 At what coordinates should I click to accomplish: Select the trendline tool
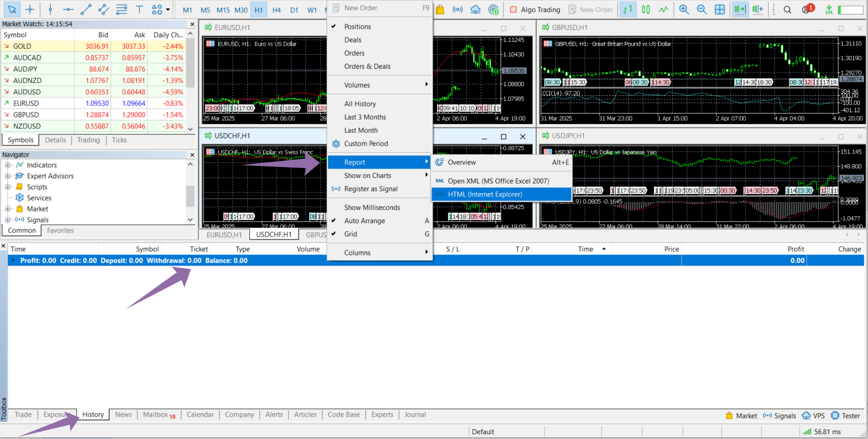(x=86, y=9)
